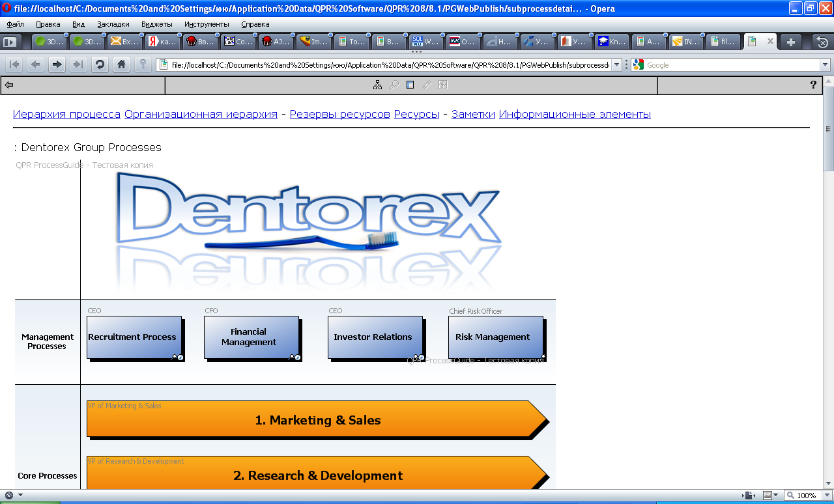Screen dimensions: 834x504
Task: Click the QPR back arrow icon
Action: 9,85
